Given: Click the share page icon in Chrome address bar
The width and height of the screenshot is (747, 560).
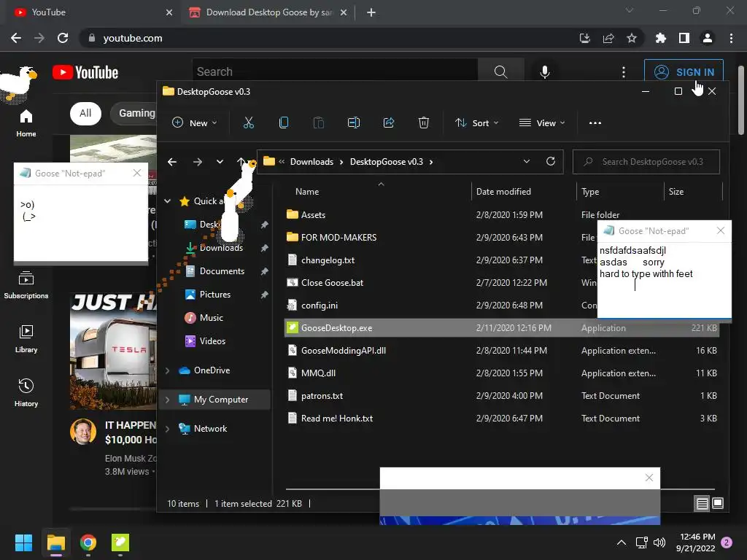Looking at the screenshot, I should click(608, 38).
